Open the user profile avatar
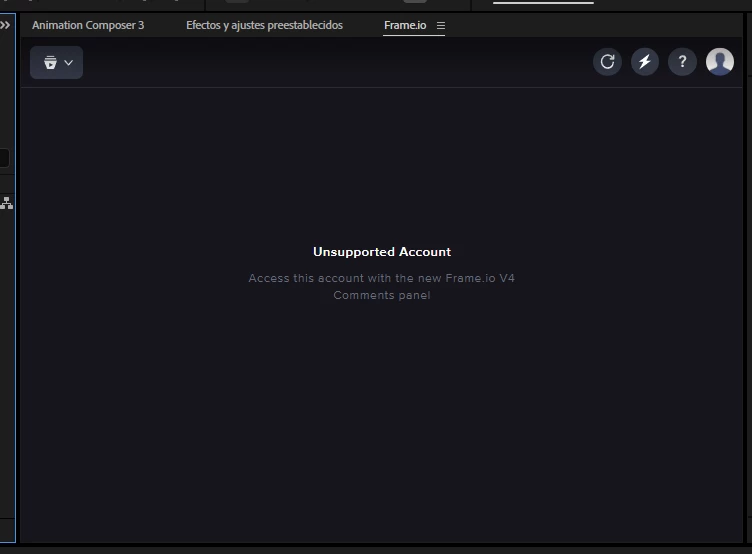This screenshot has height=554, width=752. (719, 62)
